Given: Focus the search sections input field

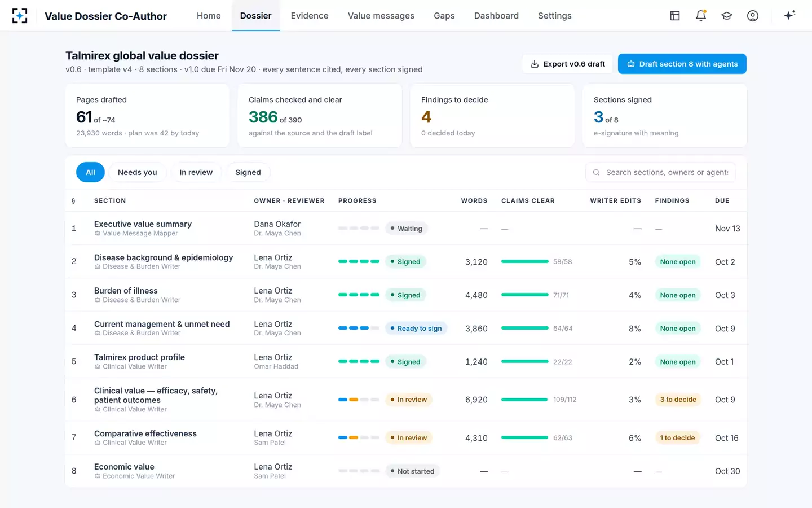Looking at the screenshot, I should pos(660,172).
